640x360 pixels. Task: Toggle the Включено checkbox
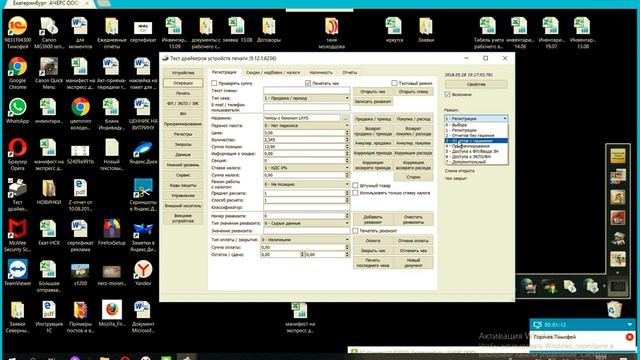(x=447, y=94)
